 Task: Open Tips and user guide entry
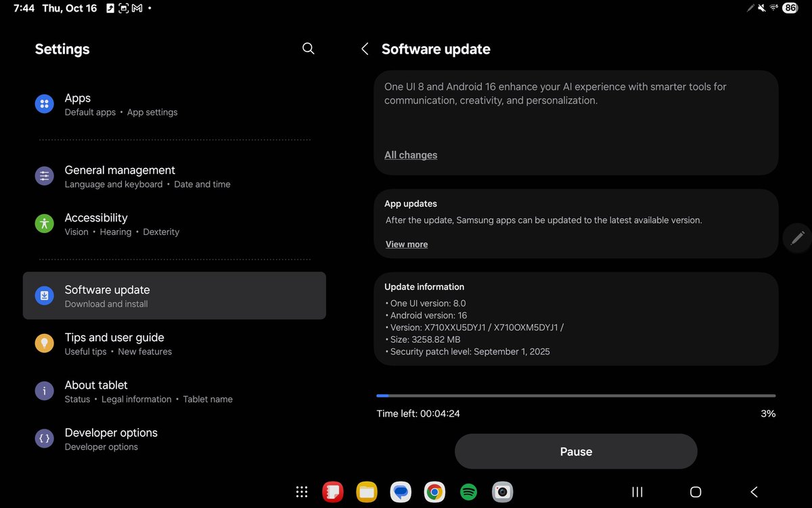click(x=175, y=343)
